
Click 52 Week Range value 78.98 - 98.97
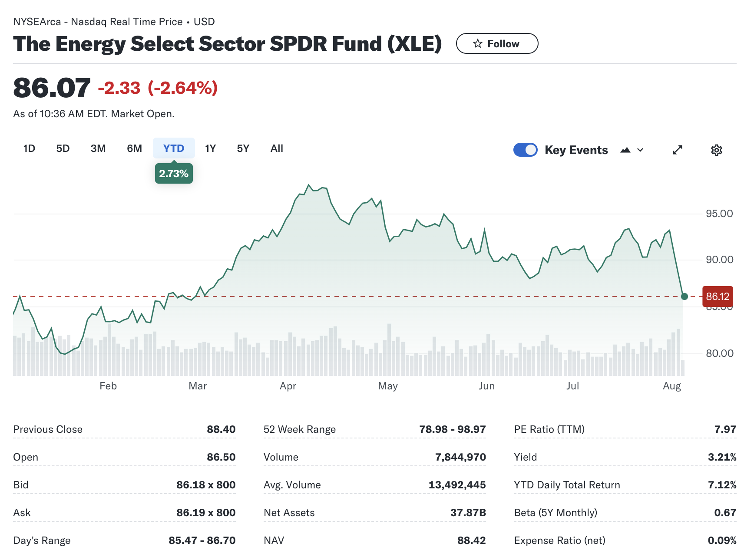[453, 429]
